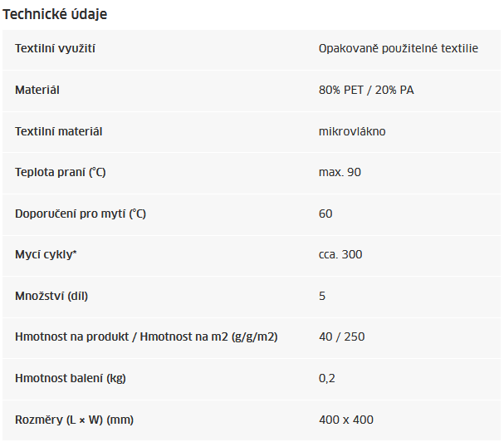Click the "Textilní materiál" row label

tap(59, 131)
